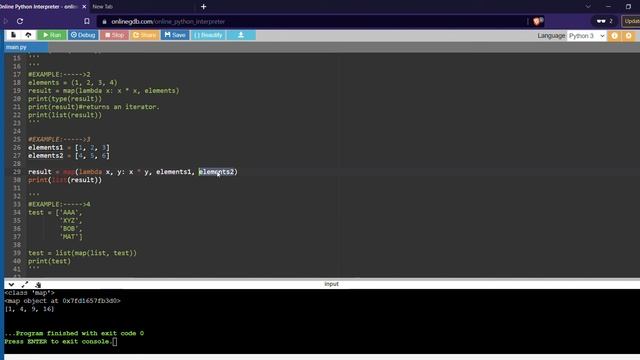Image resolution: width=640 pixels, height=360 pixels.
Task: Click line 19 result = map(lambda x: x * x, elements)
Action: 104,91
